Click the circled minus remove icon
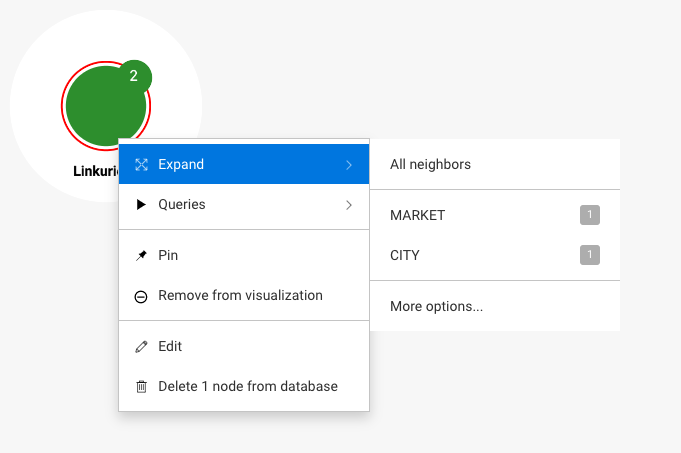This screenshot has width=681, height=453. [x=141, y=296]
